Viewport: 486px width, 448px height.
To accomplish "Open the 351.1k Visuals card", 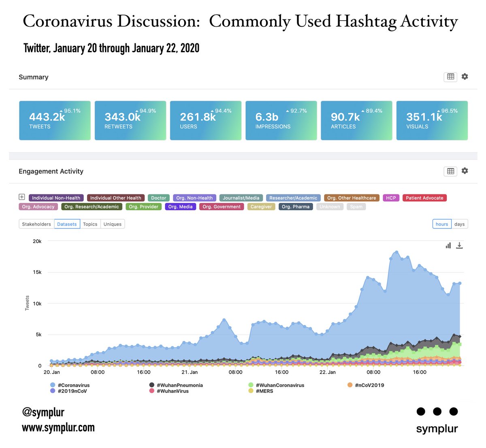I will [432, 121].
